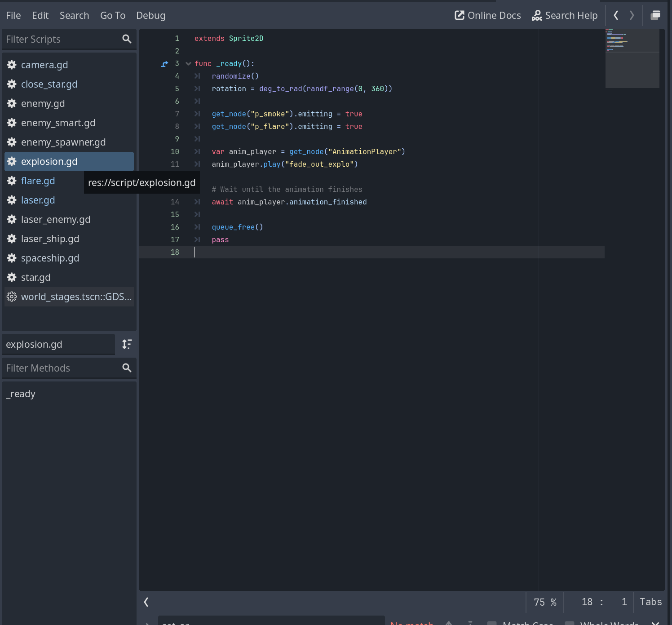The height and width of the screenshot is (625, 672).
Task: Click the Filter Scripts search icon
Action: 127,39
